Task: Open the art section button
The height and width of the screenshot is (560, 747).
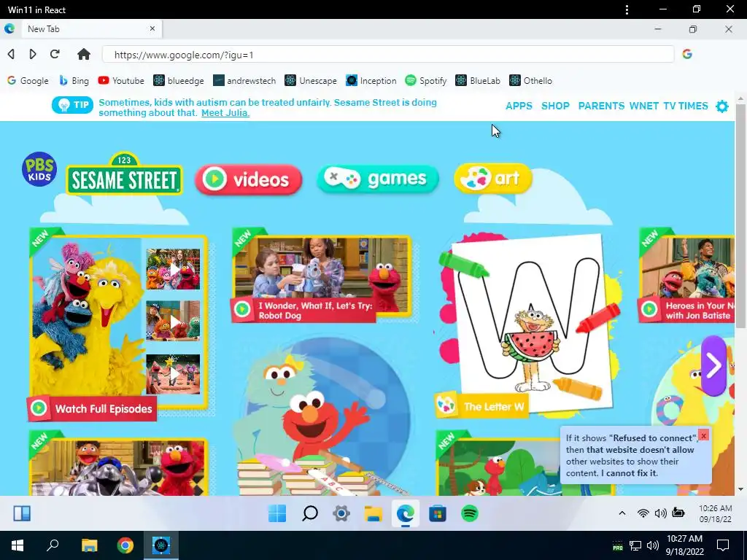Action: [494, 178]
